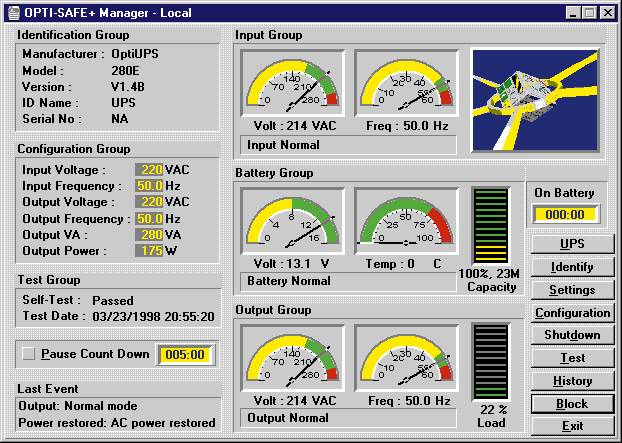This screenshot has width=622, height=443.
Task: Enable the Pause Count Down checkbox
Action: (x=29, y=354)
